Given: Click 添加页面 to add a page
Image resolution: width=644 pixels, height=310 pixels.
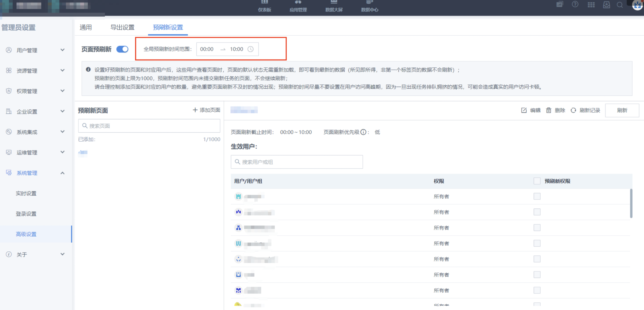Looking at the screenshot, I should point(206,110).
